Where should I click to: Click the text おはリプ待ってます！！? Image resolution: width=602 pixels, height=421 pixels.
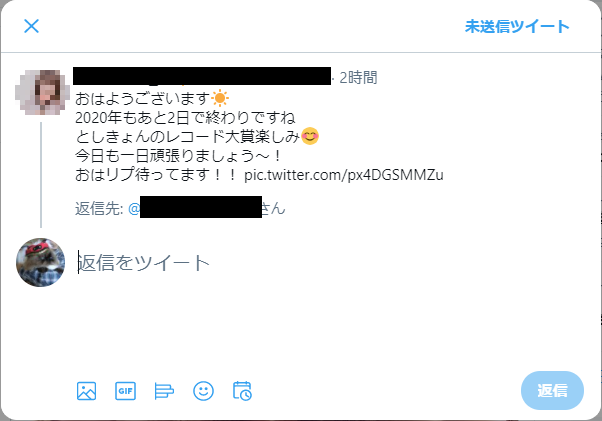pos(156,175)
